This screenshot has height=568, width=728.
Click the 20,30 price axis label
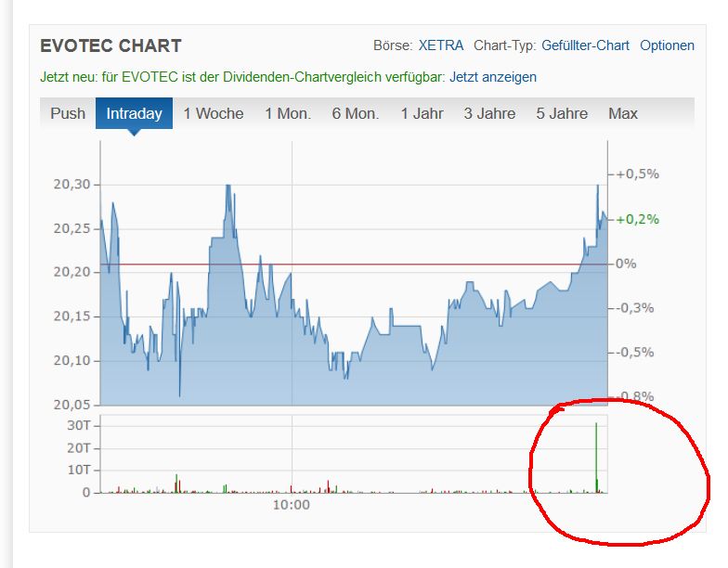[72, 184]
